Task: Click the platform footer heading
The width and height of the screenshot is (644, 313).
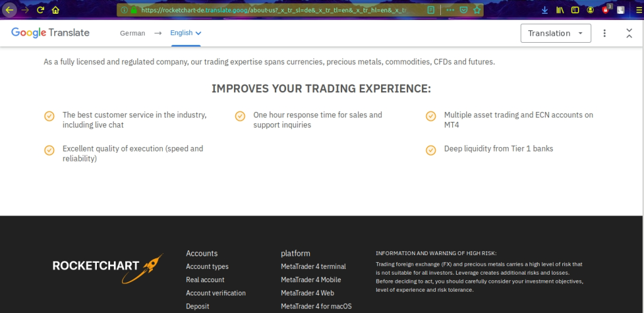Action: coord(296,253)
